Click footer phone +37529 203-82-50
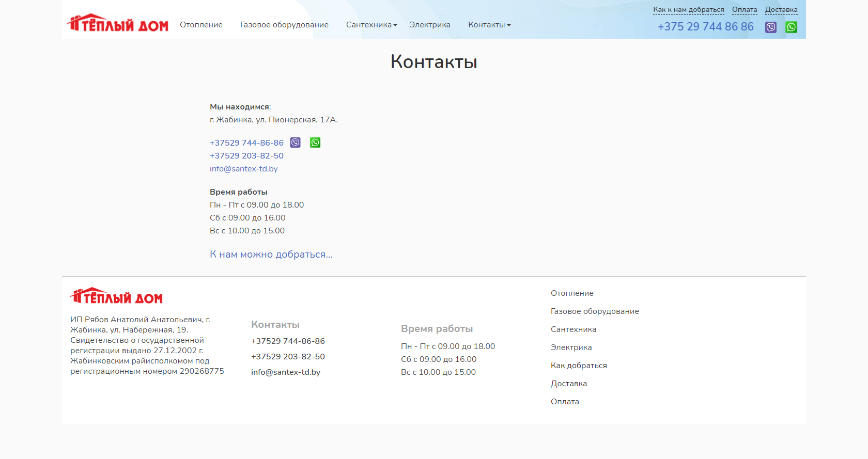868x459 pixels. point(288,357)
